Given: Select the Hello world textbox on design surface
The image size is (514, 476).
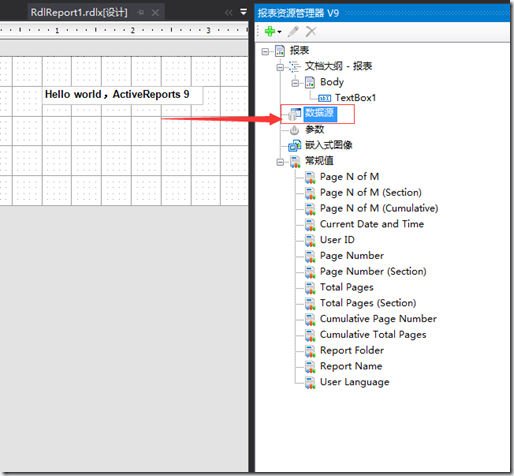Looking at the screenshot, I should click(x=122, y=95).
